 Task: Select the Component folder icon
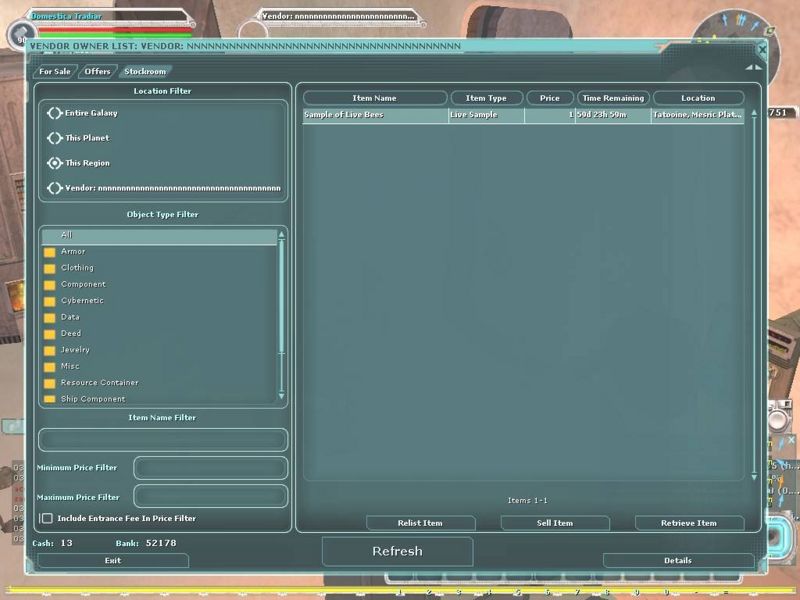point(49,285)
